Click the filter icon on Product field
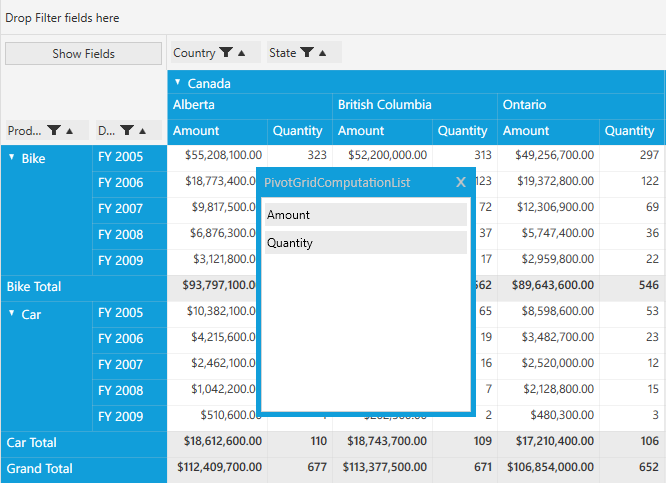Image resolution: width=666 pixels, height=483 pixels. tap(54, 130)
